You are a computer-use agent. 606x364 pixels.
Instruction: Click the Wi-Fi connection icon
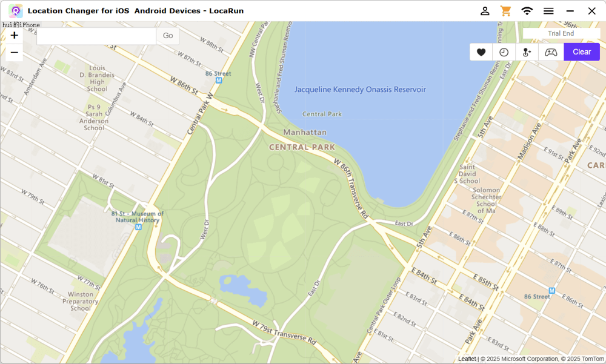pyautogui.click(x=527, y=11)
